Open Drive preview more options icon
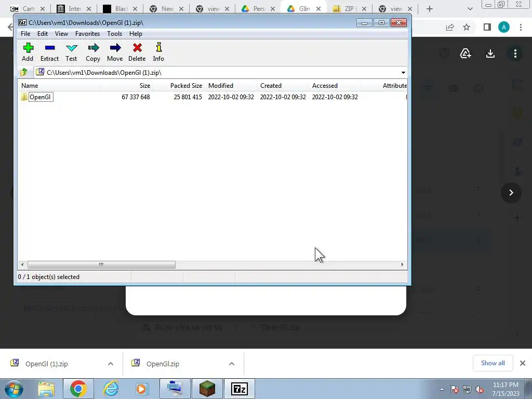This screenshot has width=532, height=399. tap(515, 54)
